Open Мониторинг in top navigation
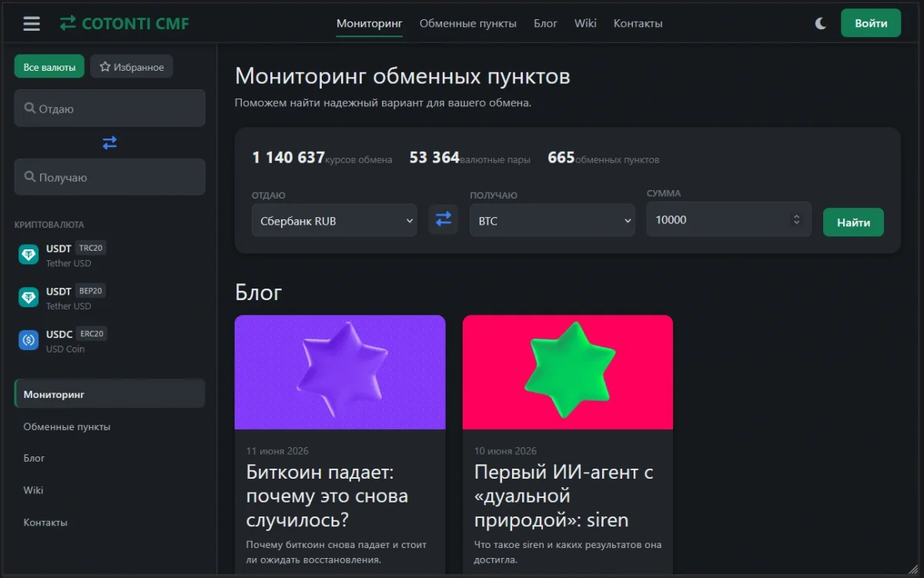This screenshot has height=578, width=924. (370, 23)
